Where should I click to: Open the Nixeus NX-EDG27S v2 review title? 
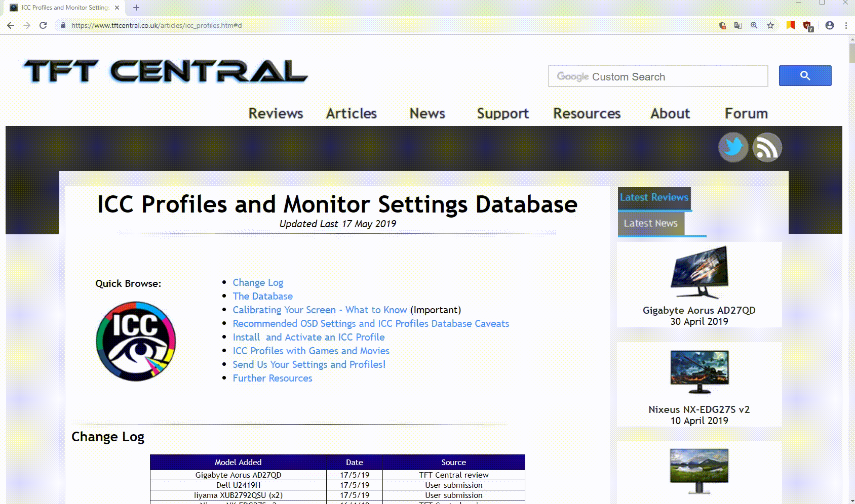(x=699, y=409)
